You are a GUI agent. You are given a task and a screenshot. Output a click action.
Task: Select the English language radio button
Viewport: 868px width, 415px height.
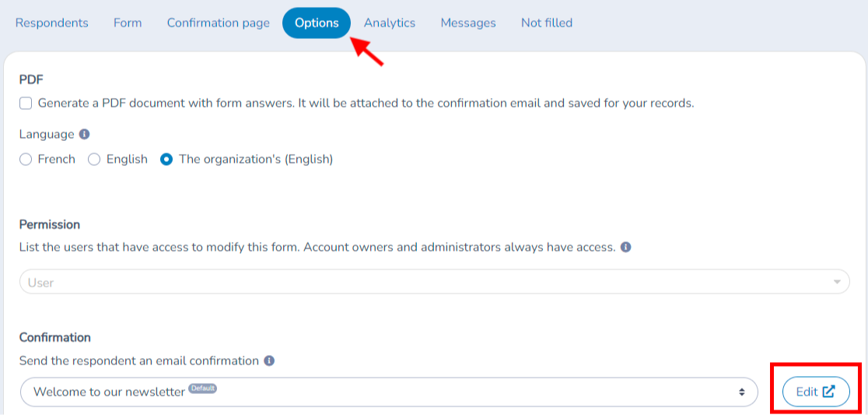(x=95, y=160)
